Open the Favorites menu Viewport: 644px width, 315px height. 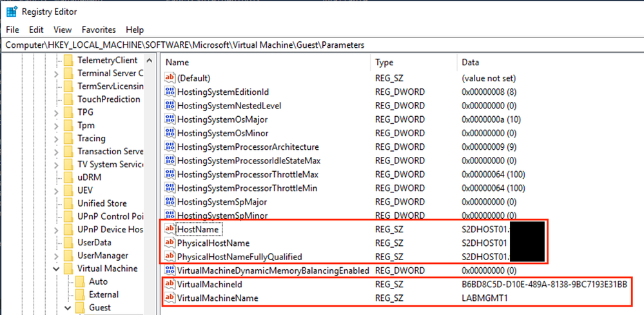[x=99, y=30]
